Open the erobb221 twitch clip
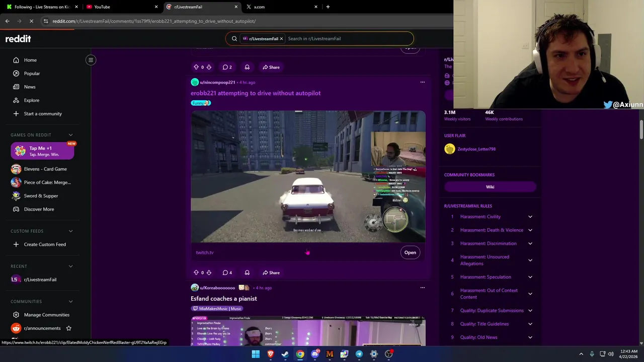Image resolution: width=644 pixels, height=362 pixels. (x=410, y=252)
